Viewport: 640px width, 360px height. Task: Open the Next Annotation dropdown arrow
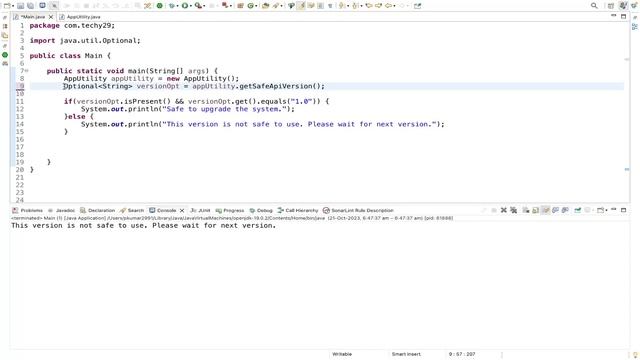(x=348, y=6)
